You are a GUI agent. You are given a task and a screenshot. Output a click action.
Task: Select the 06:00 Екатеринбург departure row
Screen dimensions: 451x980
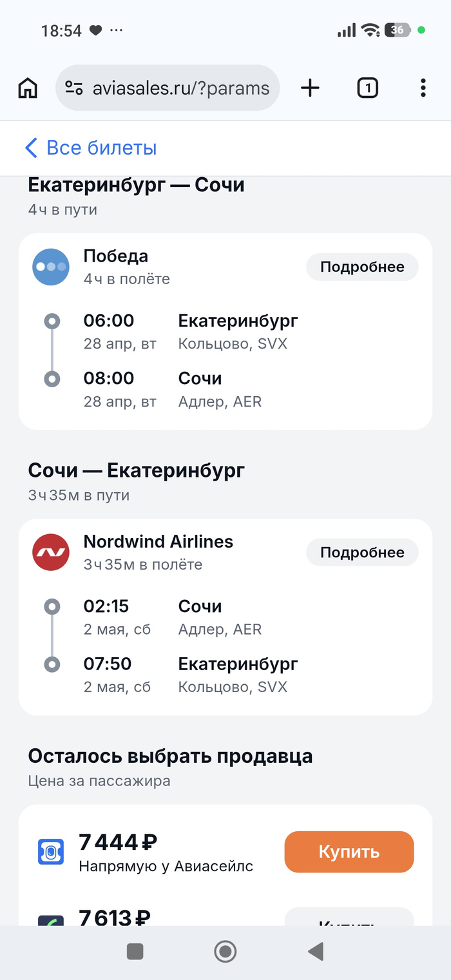(x=191, y=331)
